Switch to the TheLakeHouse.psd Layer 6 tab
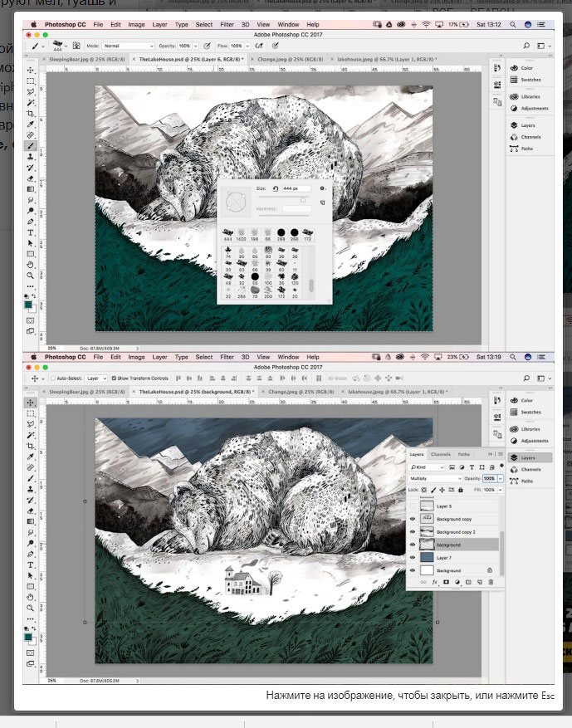572x728 pixels. click(x=191, y=60)
